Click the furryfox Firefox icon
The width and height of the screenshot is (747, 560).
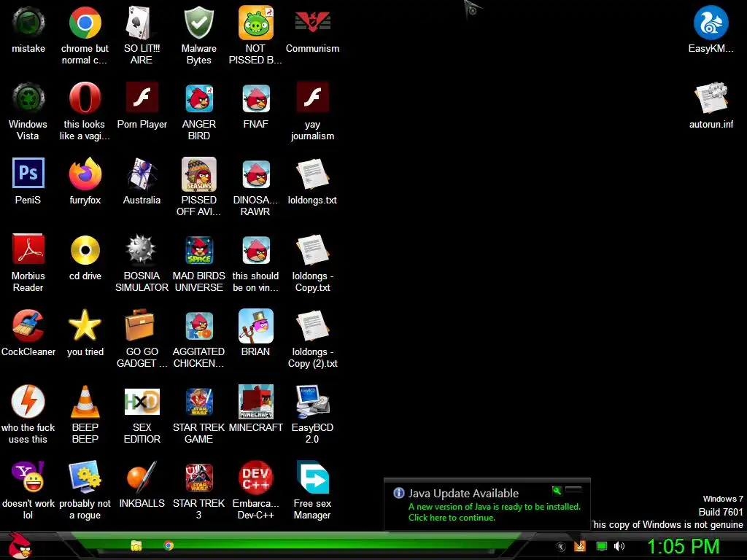point(85,174)
